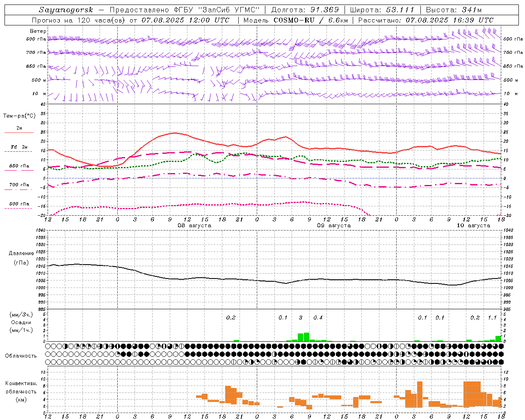Select the 'Модель COSMO-RU / 6.6км' text
The width and height of the screenshot is (525, 420).
[x=296, y=20]
